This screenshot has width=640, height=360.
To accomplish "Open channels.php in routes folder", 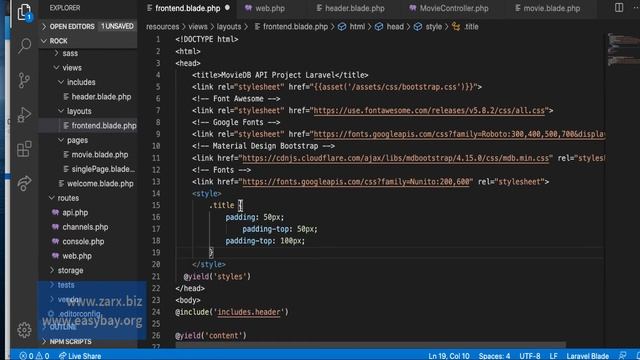I will [85, 227].
